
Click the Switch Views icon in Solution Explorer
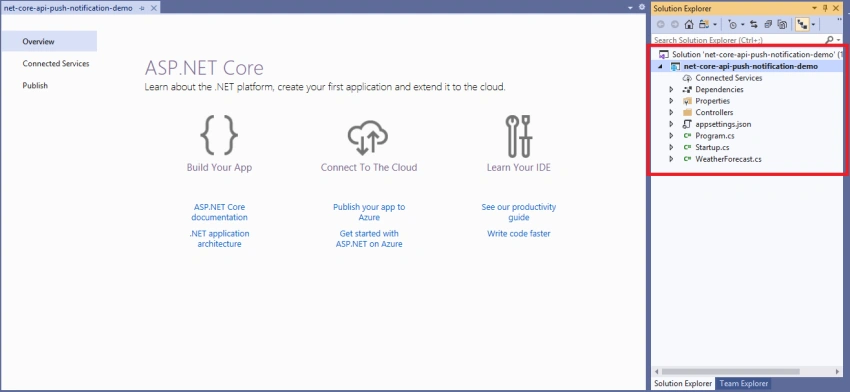coord(704,24)
